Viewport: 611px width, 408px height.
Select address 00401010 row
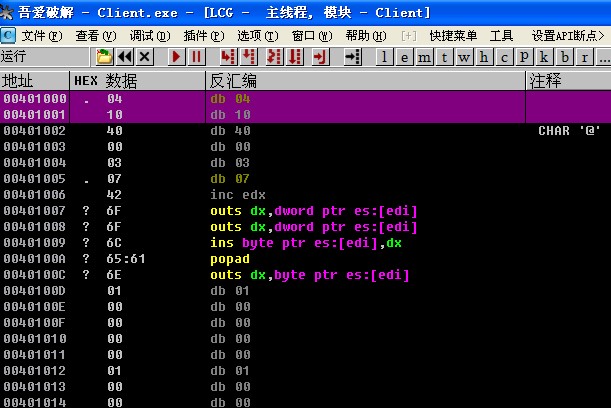point(306,339)
